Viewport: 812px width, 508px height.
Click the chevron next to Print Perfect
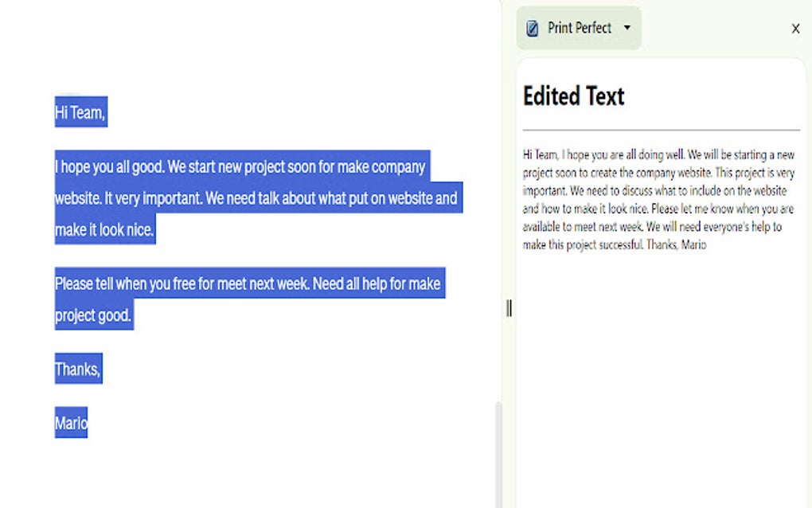pos(628,28)
